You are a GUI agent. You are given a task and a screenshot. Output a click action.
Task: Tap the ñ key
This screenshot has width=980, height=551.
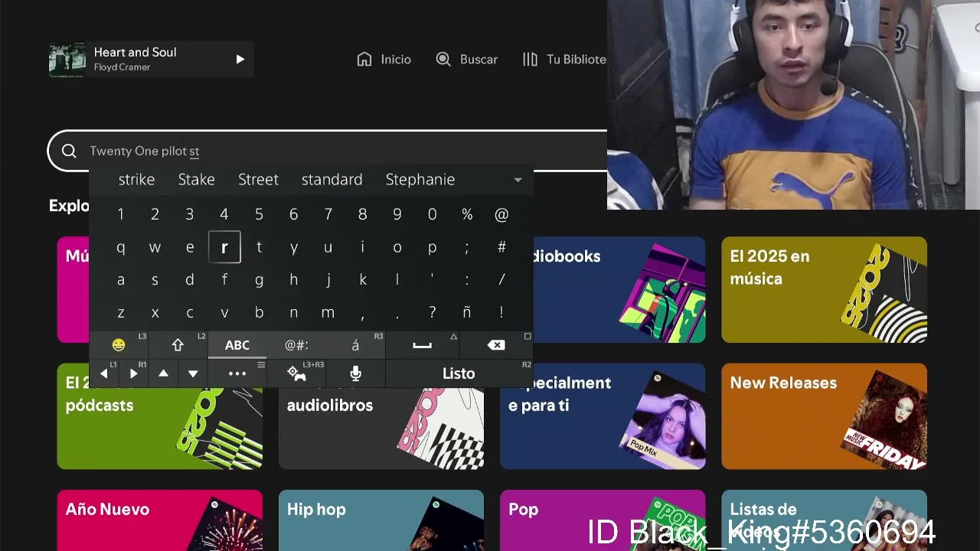pos(467,312)
